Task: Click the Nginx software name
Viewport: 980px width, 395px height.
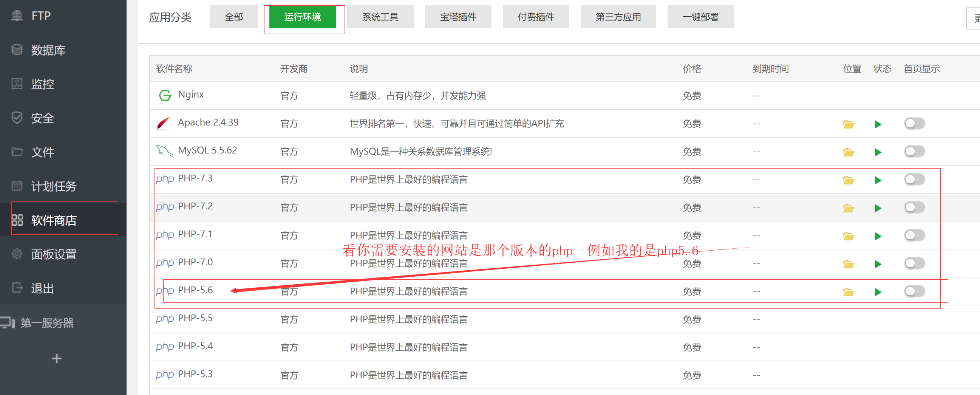Action: coord(191,94)
